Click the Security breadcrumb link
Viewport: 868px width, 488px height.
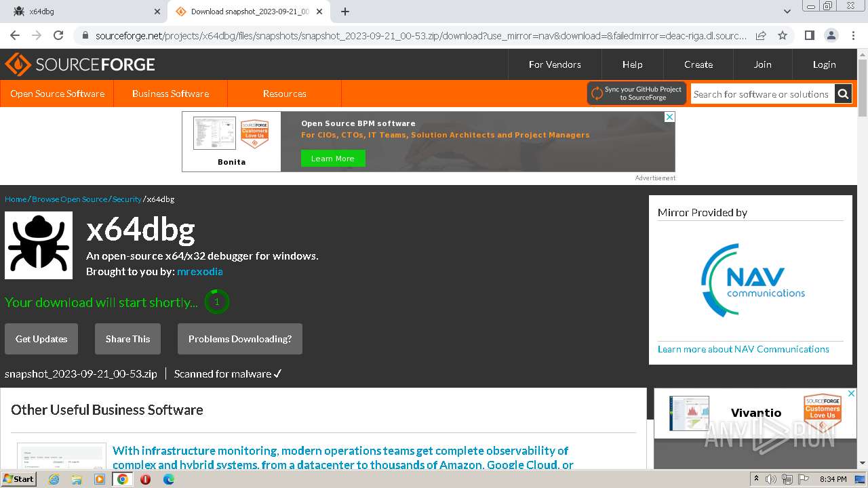[127, 199]
